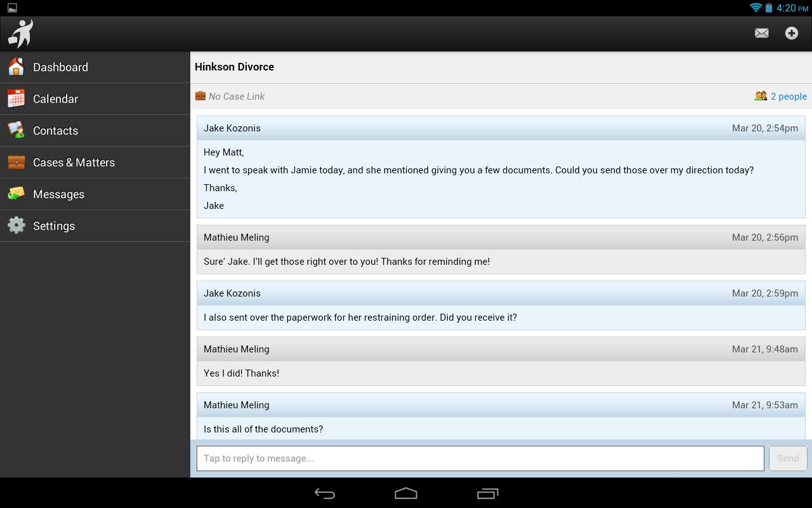Select the Cases & Matters briefcase icon

(16, 162)
